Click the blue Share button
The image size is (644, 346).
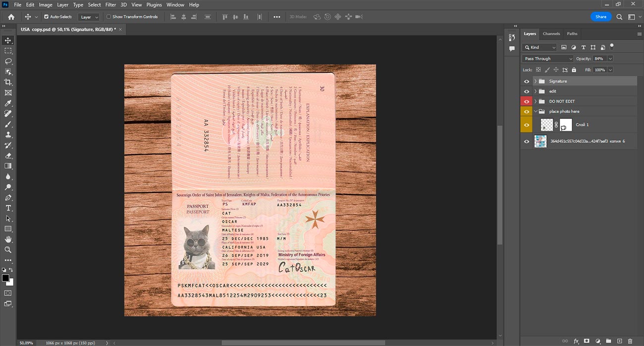(x=601, y=17)
